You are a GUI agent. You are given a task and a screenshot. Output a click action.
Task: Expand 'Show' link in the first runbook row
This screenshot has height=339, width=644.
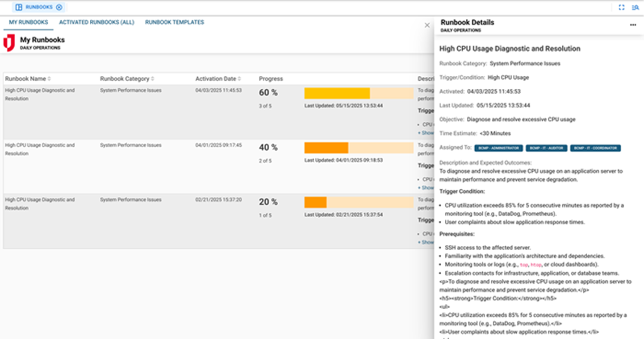426,133
